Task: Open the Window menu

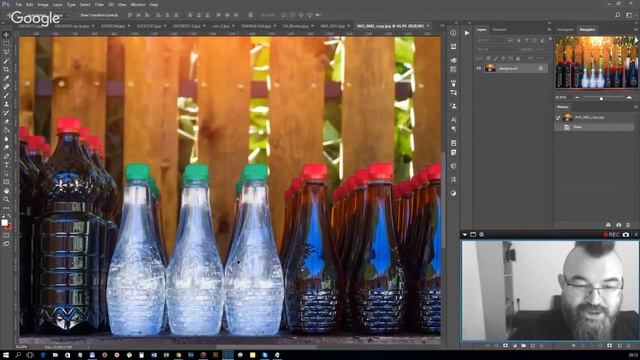Action: (138, 4)
